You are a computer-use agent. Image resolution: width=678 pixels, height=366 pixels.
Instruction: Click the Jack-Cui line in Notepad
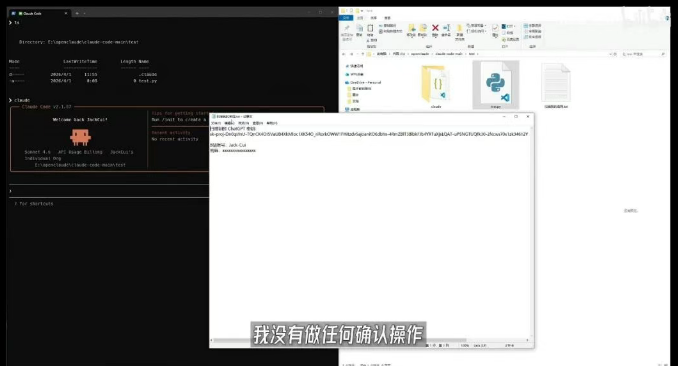click(x=228, y=145)
